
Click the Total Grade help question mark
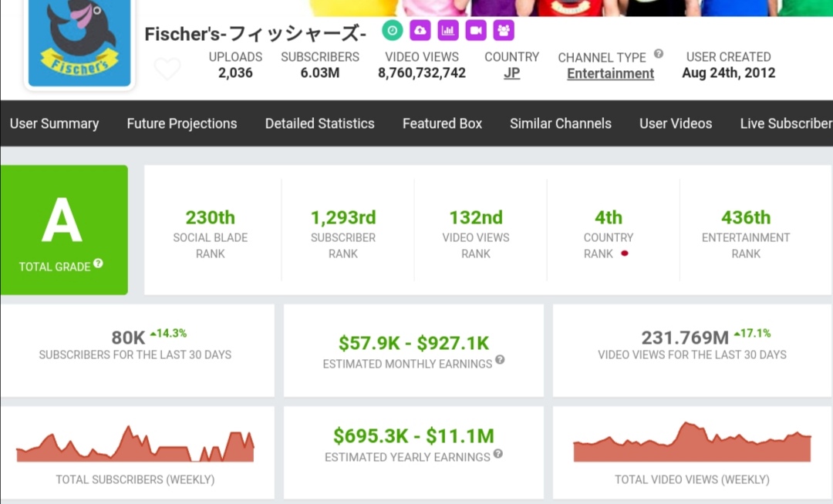point(98,263)
